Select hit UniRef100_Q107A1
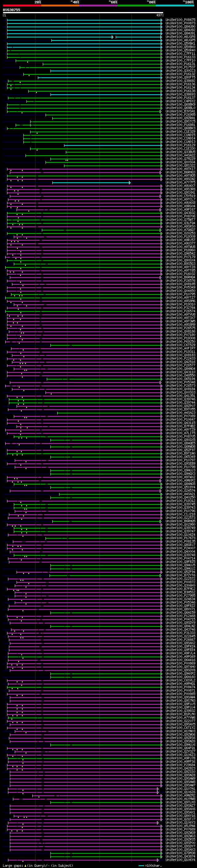Screen dimensions: 197x868 coord(180,789)
